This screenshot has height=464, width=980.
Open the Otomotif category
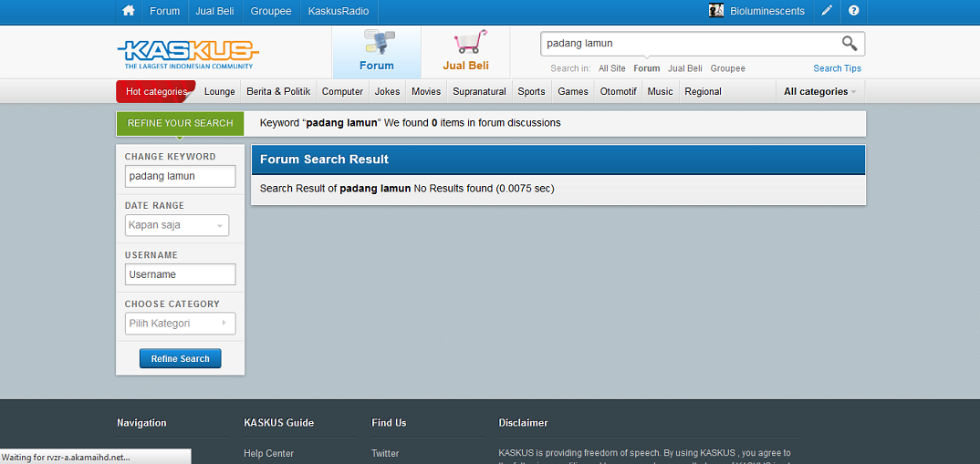click(618, 92)
